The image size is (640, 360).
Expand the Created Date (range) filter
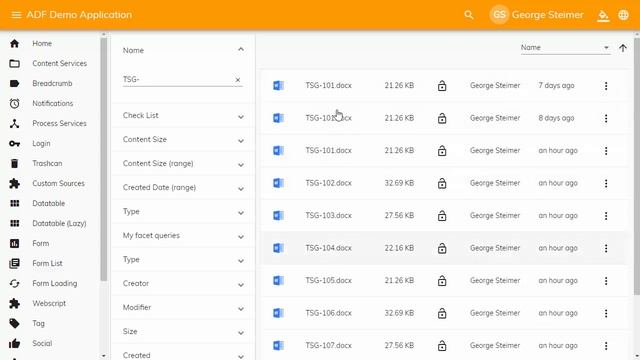(183, 188)
